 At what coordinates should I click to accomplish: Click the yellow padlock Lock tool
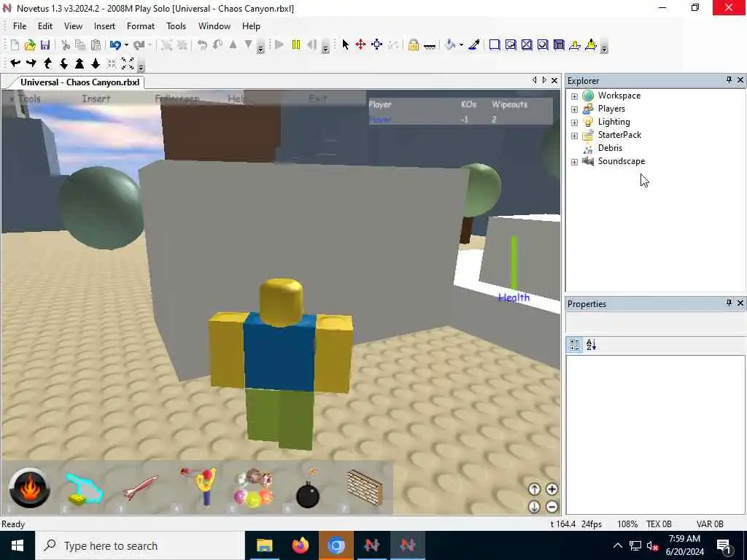click(x=414, y=45)
